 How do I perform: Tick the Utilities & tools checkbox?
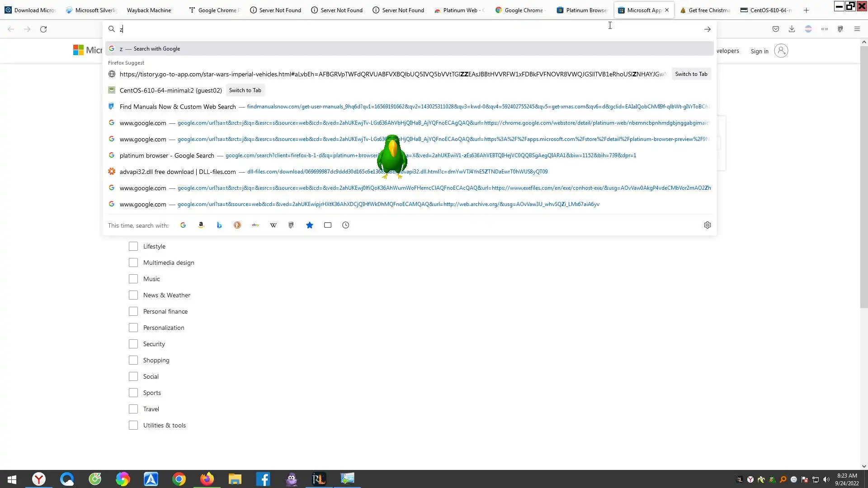(133, 425)
